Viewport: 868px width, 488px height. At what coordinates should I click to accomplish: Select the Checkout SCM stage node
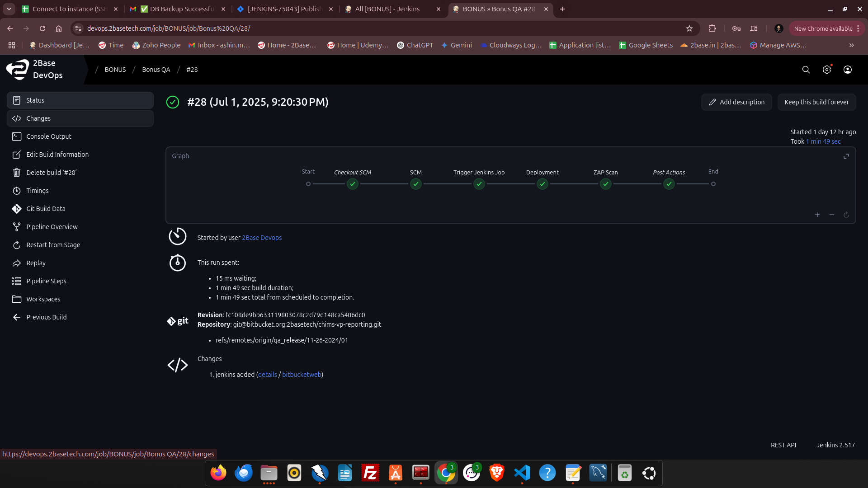pyautogui.click(x=353, y=184)
